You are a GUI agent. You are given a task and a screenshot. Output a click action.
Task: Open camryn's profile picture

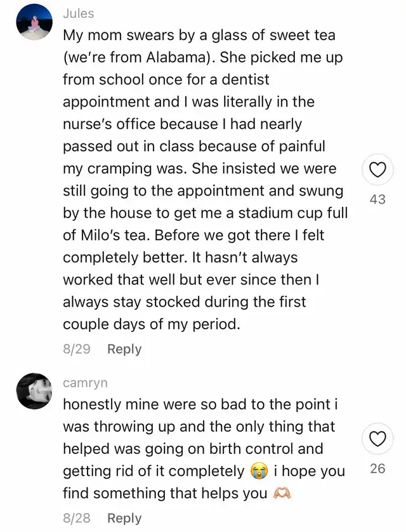[34, 391]
